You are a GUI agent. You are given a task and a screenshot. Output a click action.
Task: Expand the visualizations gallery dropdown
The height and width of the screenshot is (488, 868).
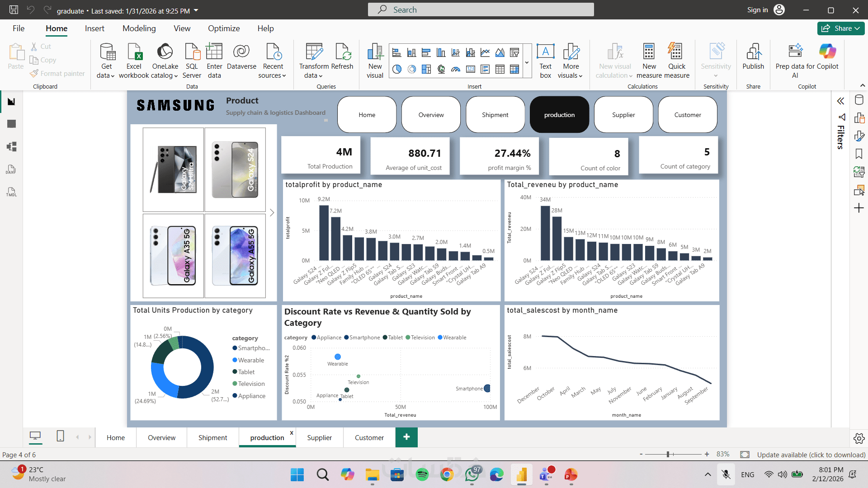pos(527,62)
